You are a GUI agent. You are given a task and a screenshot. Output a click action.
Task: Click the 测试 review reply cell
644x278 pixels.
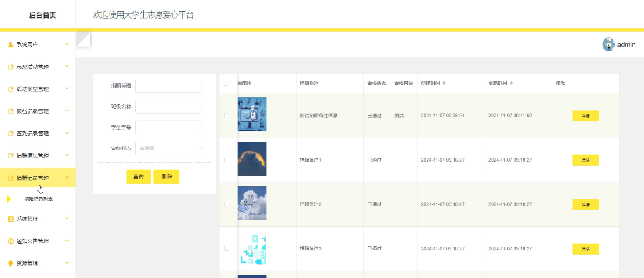coord(399,116)
